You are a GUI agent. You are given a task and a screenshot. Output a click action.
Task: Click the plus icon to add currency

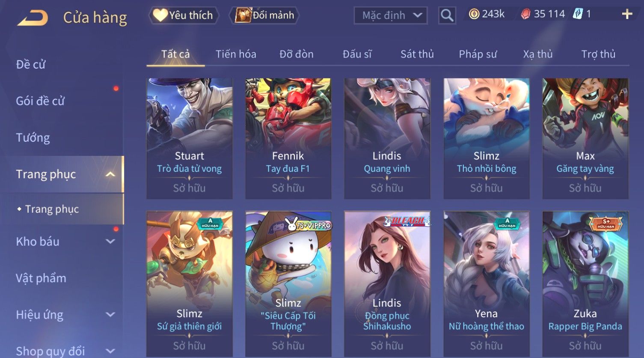[x=627, y=15]
